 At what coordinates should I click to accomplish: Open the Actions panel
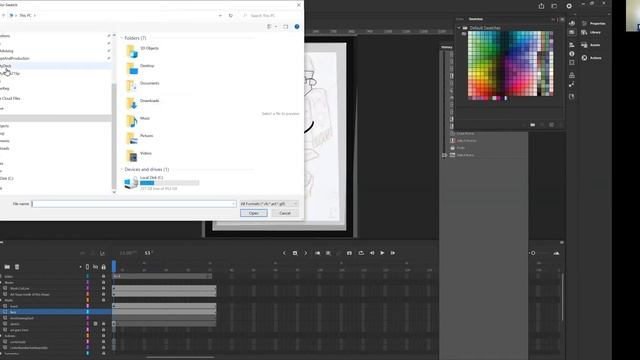tap(591, 58)
